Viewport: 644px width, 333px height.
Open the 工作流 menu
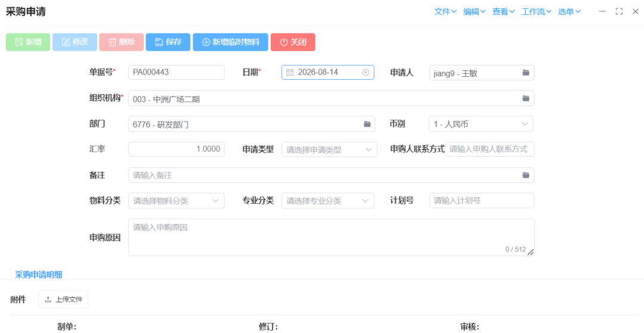point(537,11)
